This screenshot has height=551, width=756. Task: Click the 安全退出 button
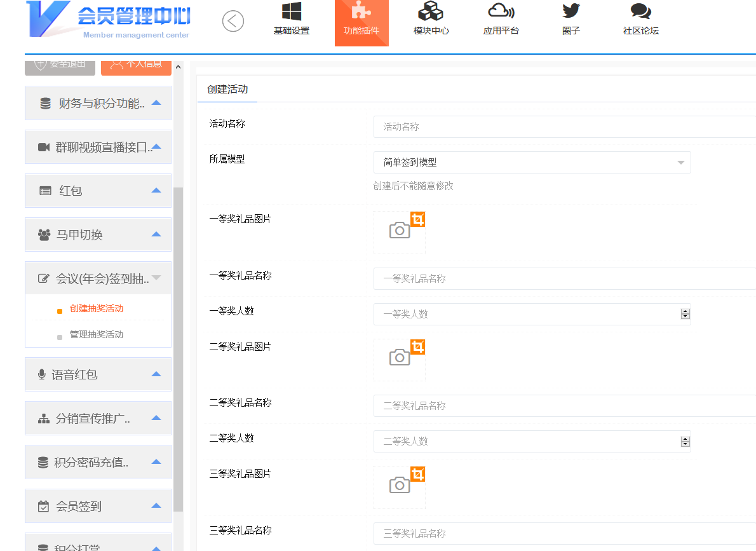click(60, 64)
